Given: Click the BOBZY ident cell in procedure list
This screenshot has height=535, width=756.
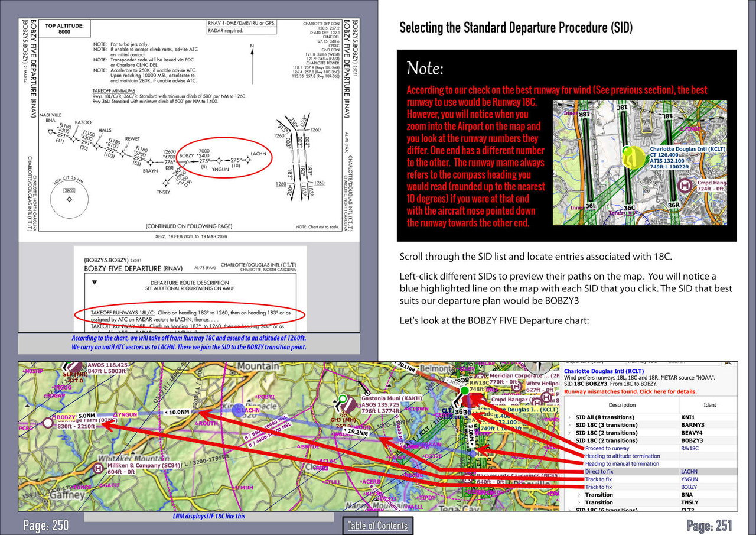Looking at the screenshot, I should point(689,487).
